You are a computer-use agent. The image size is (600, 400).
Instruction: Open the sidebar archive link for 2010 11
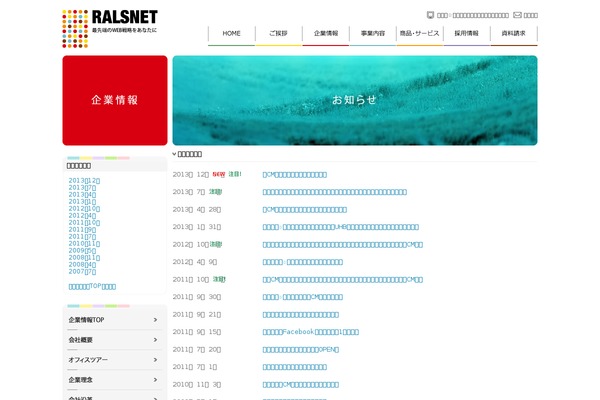point(84,243)
